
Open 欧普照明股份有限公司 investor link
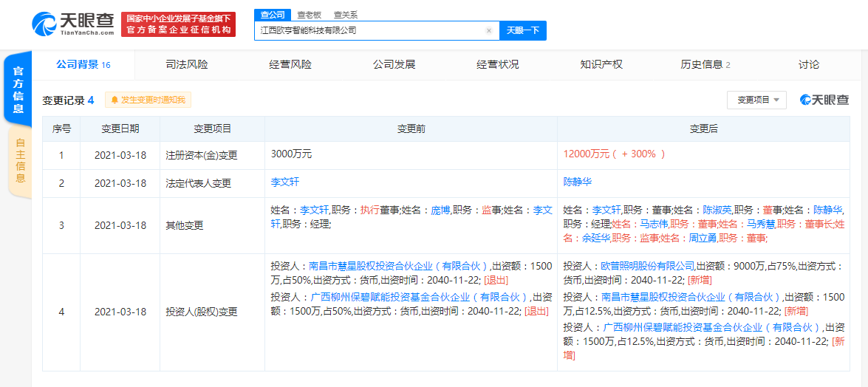(x=647, y=266)
